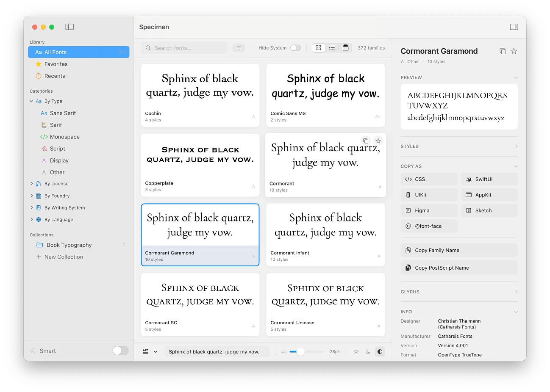550x392 pixels.
Task: Select light mode sun icon
Action: [356, 352]
